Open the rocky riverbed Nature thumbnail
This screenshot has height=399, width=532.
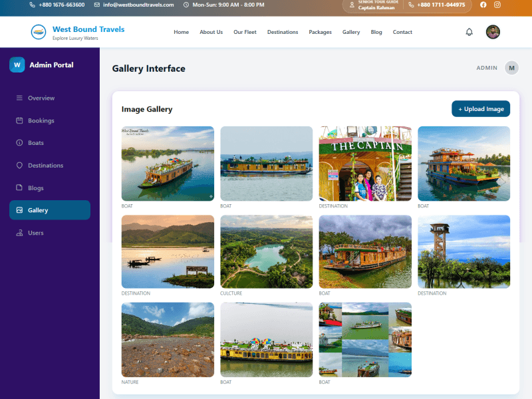(168, 340)
